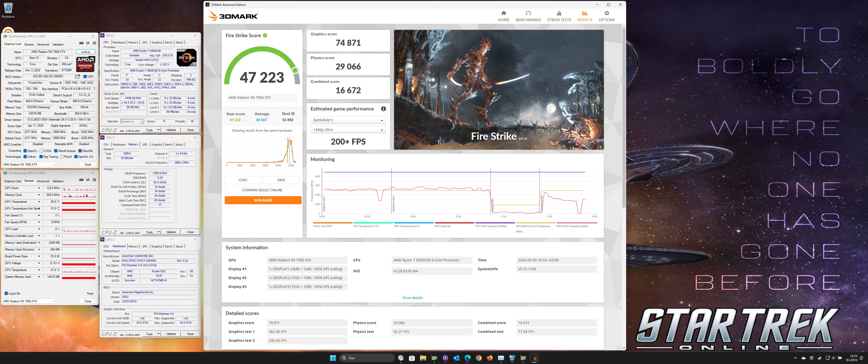Click the info icon beside Best score

293,113
